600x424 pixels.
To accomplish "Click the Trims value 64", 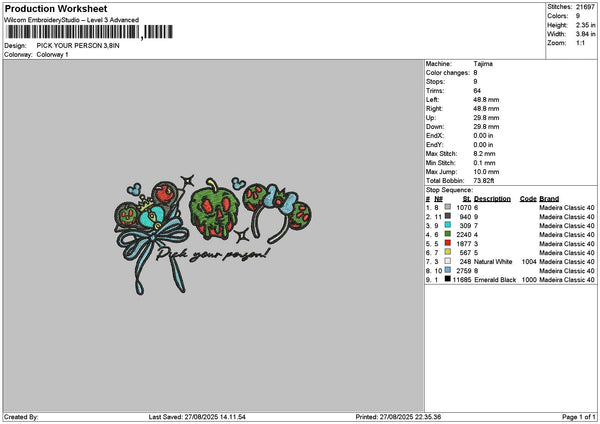I will coord(477,91).
